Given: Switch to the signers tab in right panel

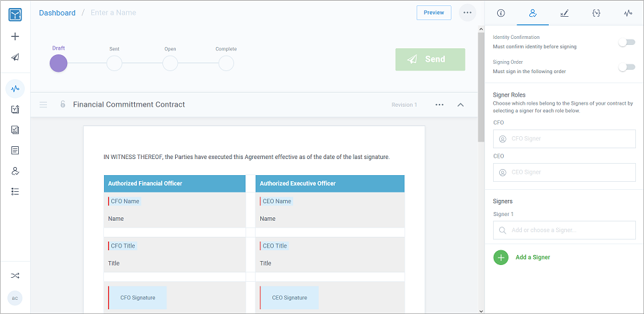Looking at the screenshot, I should point(533,13).
